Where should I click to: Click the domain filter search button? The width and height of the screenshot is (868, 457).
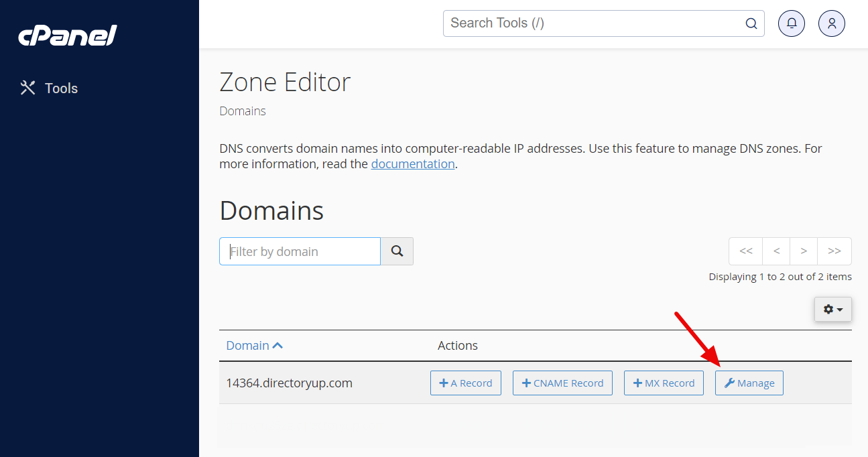[x=397, y=251]
